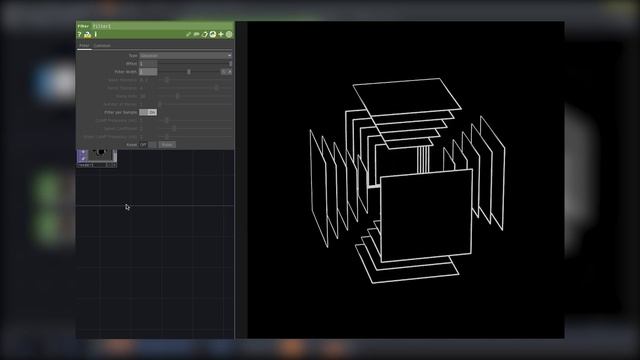Toggle Filter per Sample switch
Screen dimensions: 640x360
(148, 112)
